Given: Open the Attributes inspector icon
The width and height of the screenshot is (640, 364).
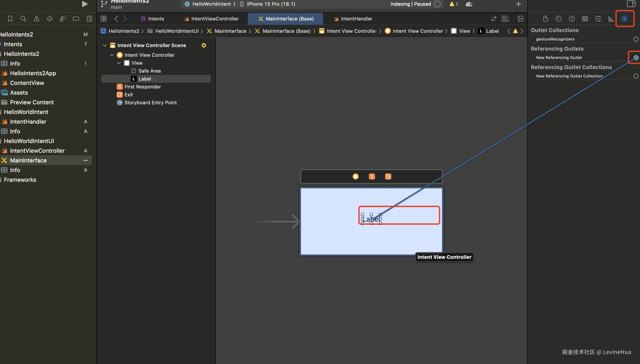Looking at the screenshot, I should pos(598,19).
